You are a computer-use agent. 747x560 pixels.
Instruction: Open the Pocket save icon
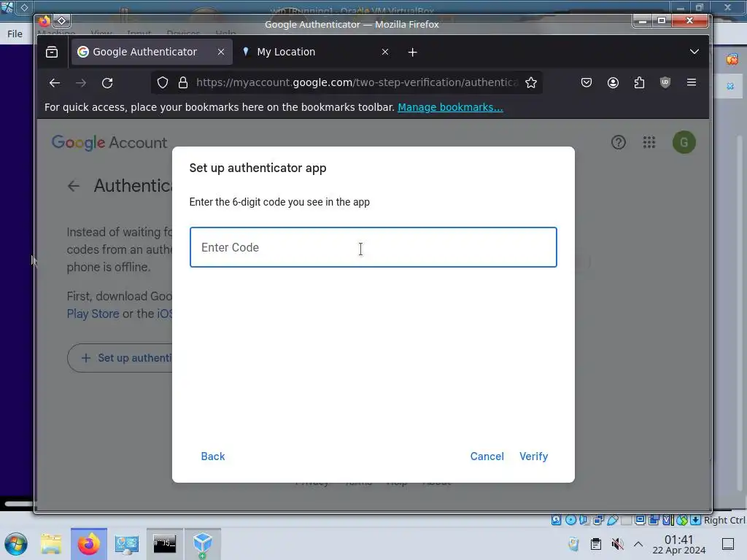587,83
